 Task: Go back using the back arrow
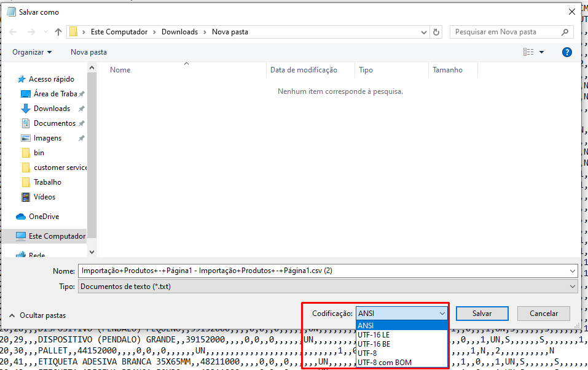point(13,32)
